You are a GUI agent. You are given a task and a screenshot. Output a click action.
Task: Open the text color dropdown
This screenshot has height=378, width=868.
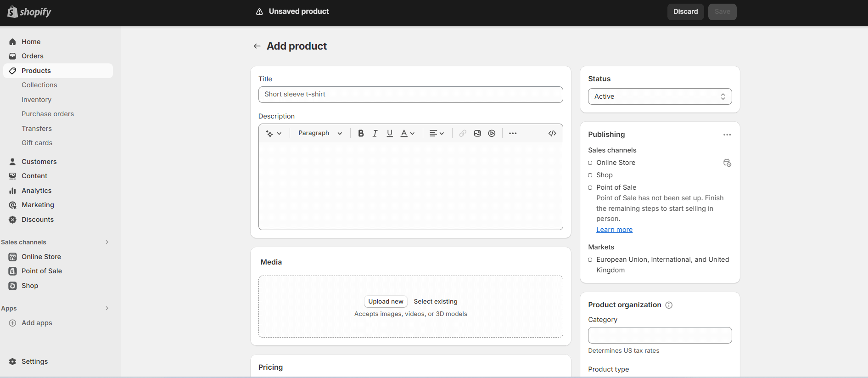(x=407, y=133)
